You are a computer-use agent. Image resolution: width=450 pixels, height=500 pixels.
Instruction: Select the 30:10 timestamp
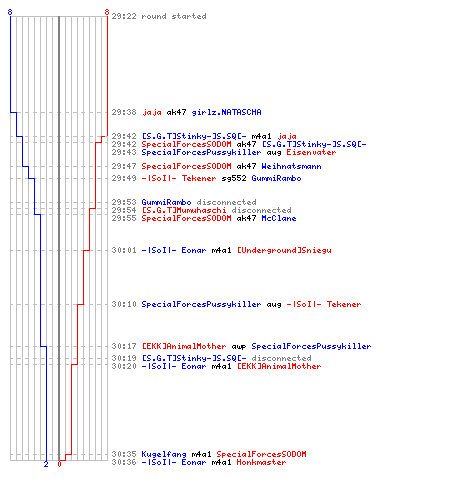[x=124, y=304]
